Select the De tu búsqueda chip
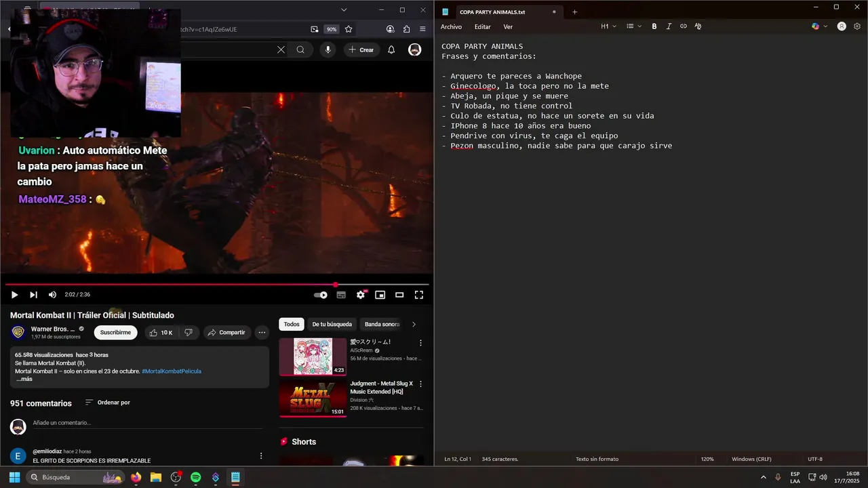 [x=332, y=324]
